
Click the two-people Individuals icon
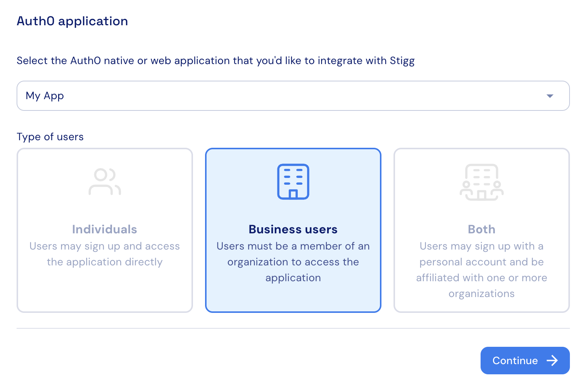coord(105,182)
